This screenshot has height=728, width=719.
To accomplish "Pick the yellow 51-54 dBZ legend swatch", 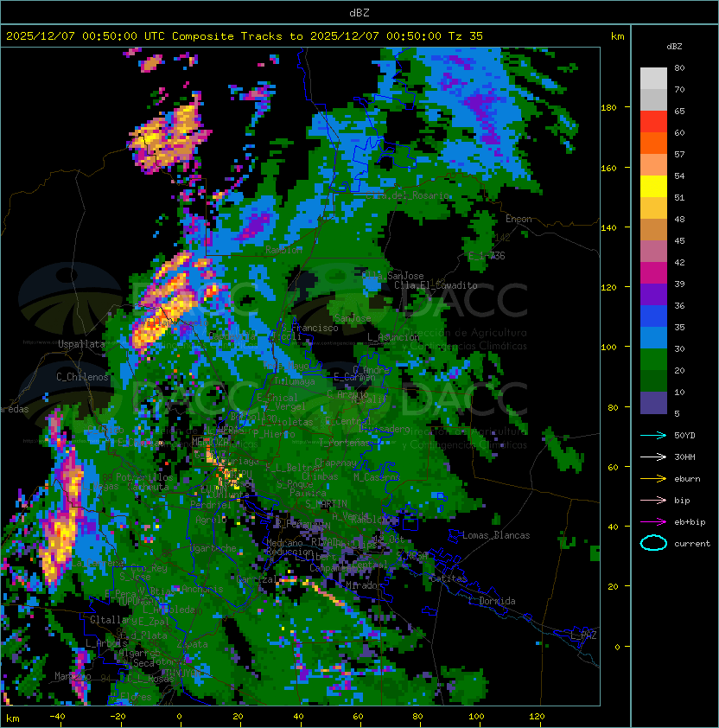I will click(653, 187).
